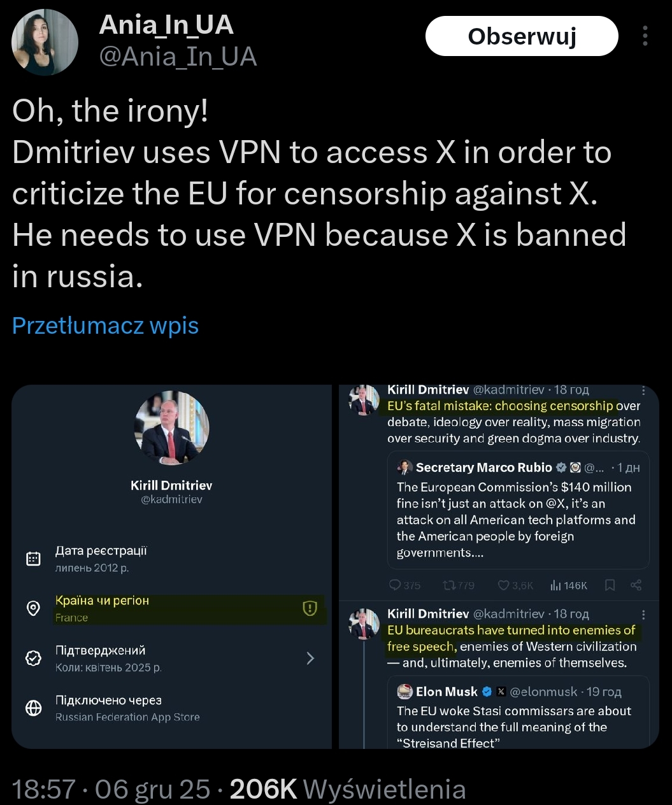Open the tweet's three-dot more options menu
Screen dimensions: 672x805
click(645, 36)
